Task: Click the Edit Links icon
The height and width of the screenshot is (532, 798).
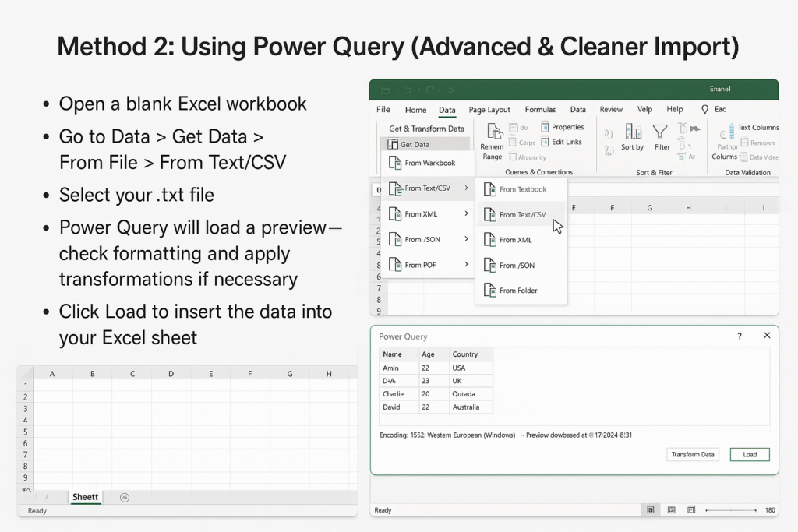Action: click(x=546, y=142)
